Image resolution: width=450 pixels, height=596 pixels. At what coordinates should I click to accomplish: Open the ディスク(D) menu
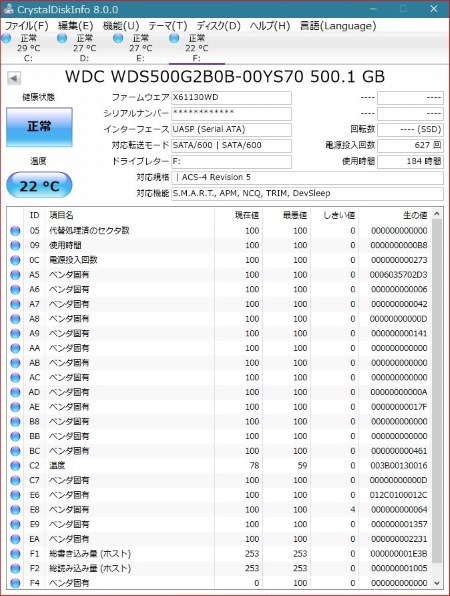tap(219, 26)
